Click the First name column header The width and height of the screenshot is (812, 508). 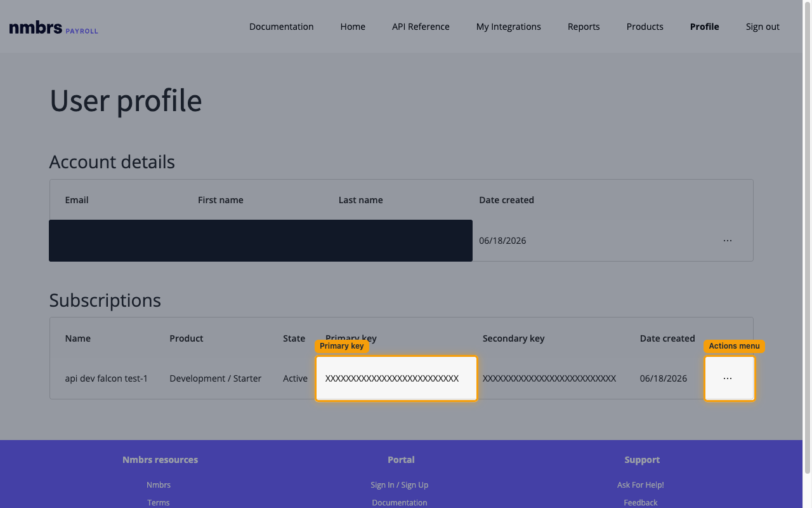[x=221, y=200]
